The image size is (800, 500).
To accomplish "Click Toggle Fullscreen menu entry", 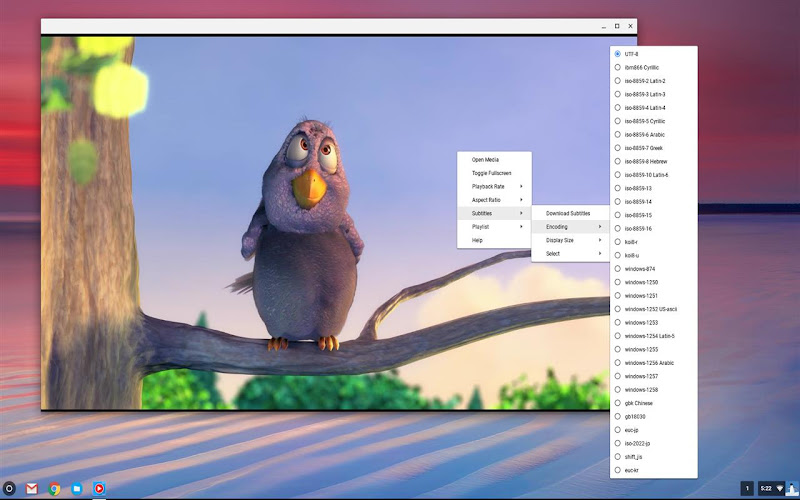I will (x=494, y=173).
